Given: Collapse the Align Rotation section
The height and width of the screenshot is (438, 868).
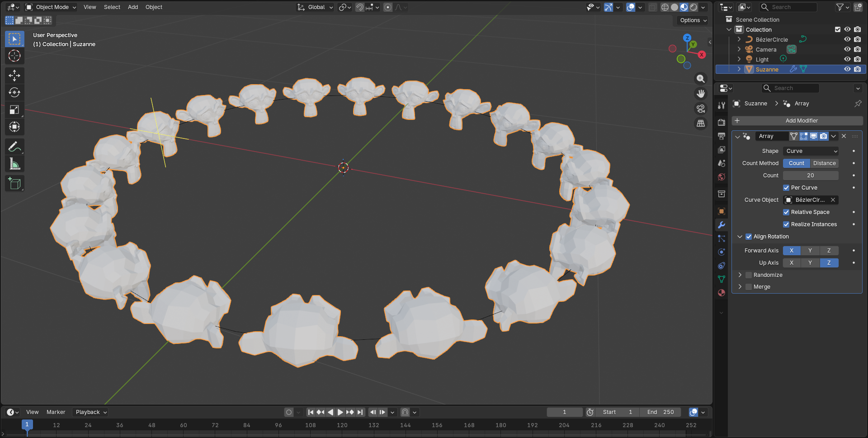Looking at the screenshot, I should click(740, 237).
